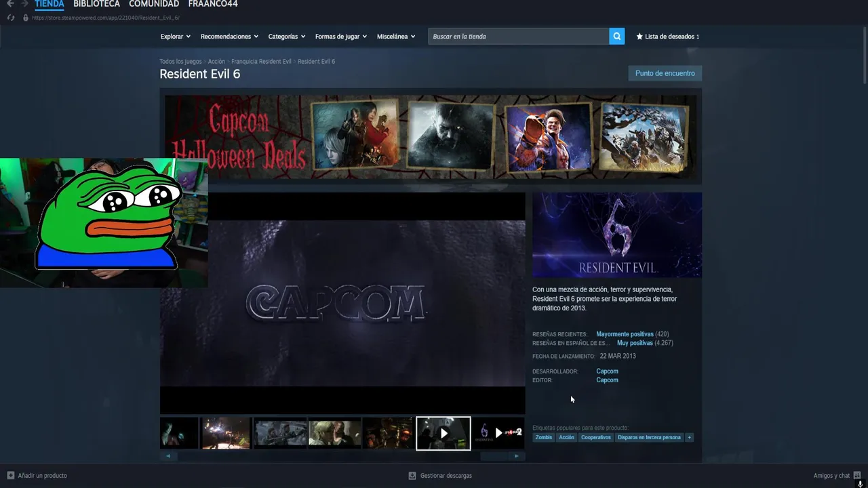Image resolution: width=868 pixels, height=488 pixels.
Task: Open the BIBLIOTECA tab
Action: click(96, 4)
